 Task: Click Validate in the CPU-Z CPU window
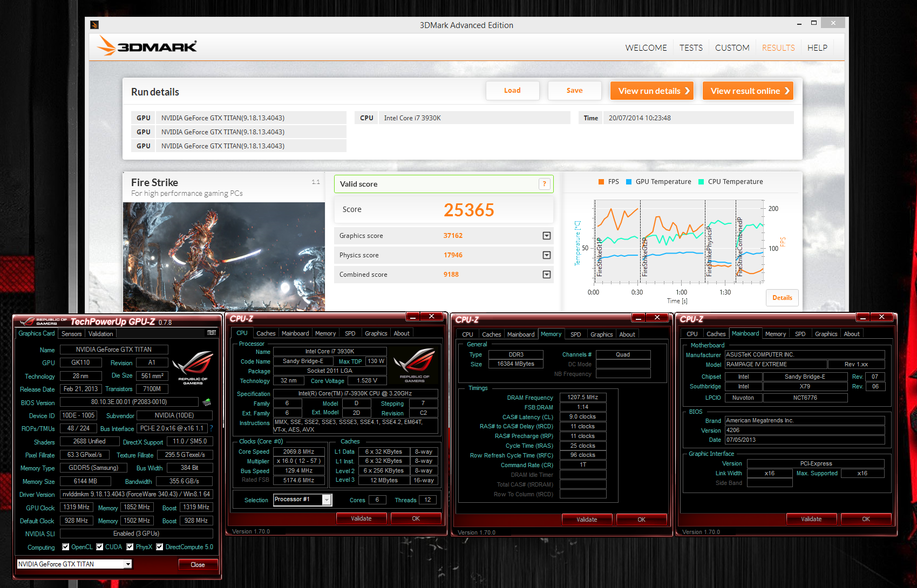point(362,518)
